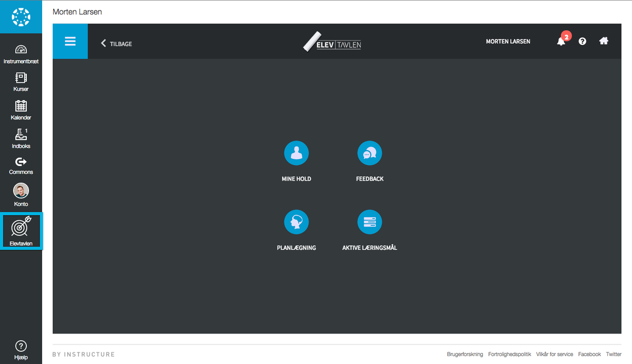The height and width of the screenshot is (364, 632).
Task: Open Mine Hold icon
Action: pyautogui.click(x=297, y=153)
